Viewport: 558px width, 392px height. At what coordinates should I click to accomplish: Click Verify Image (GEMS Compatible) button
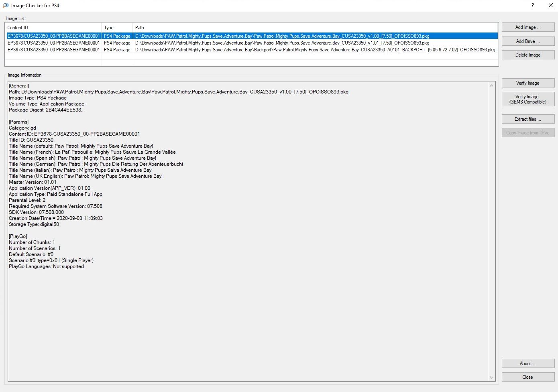528,99
